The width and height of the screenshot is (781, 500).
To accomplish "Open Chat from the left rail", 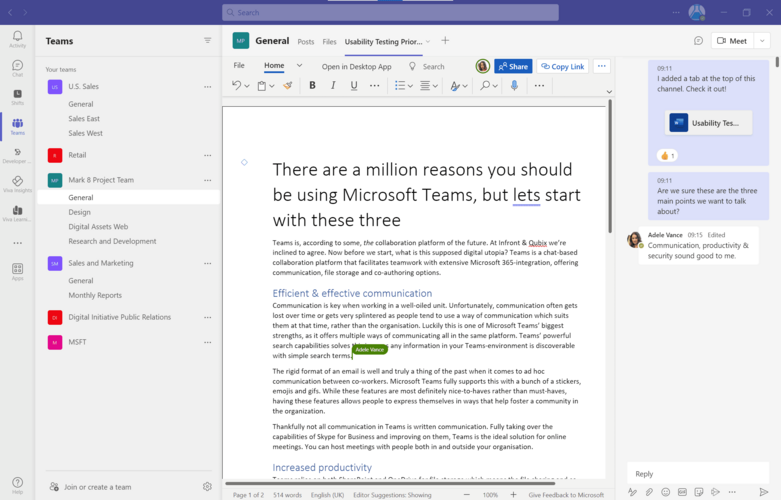I will [17, 68].
